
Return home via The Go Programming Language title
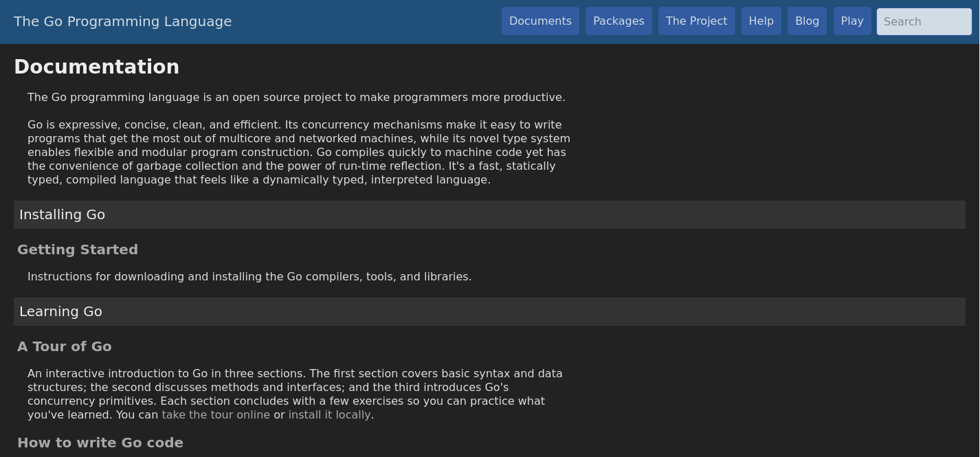[123, 21]
